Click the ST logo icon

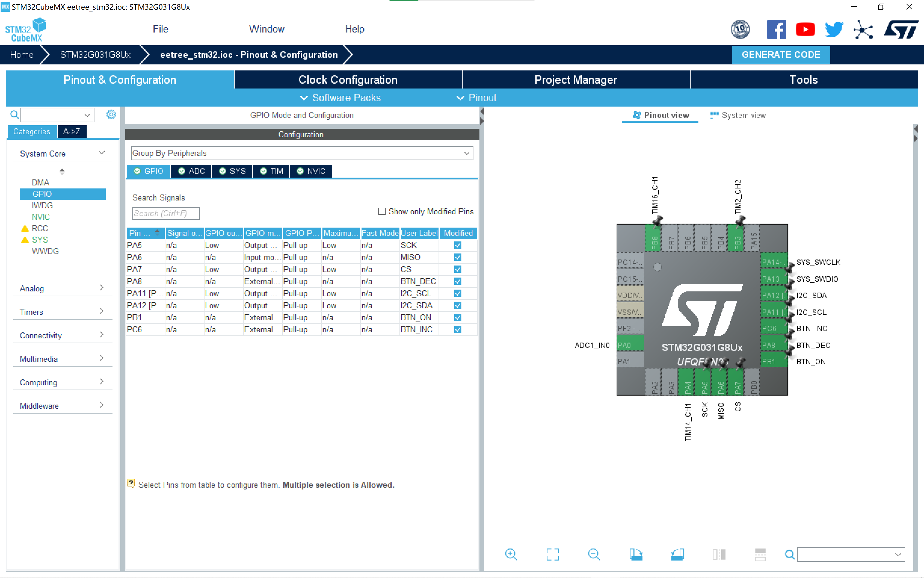click(901, 30)
